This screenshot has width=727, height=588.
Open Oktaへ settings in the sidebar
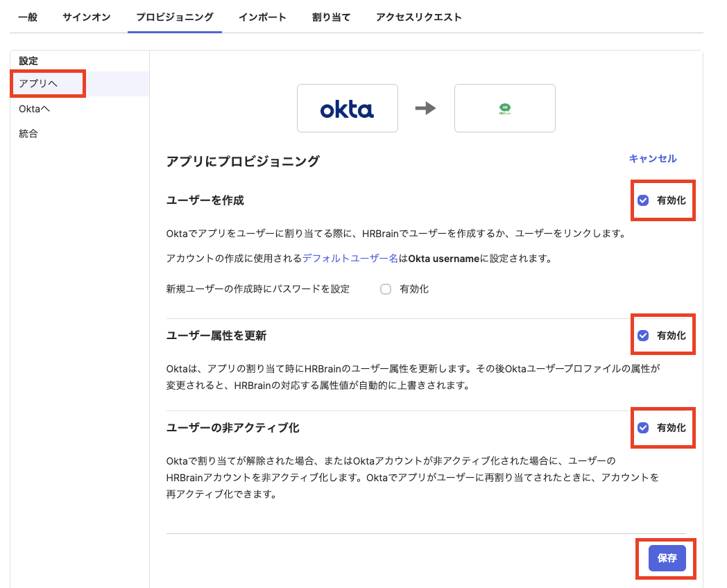(x=35, y=109)
